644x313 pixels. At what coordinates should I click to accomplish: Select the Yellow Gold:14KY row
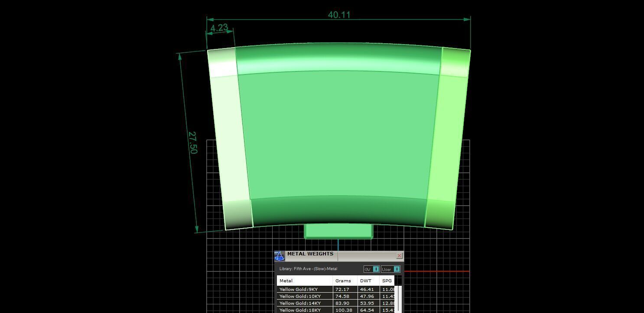click(336, 303)
